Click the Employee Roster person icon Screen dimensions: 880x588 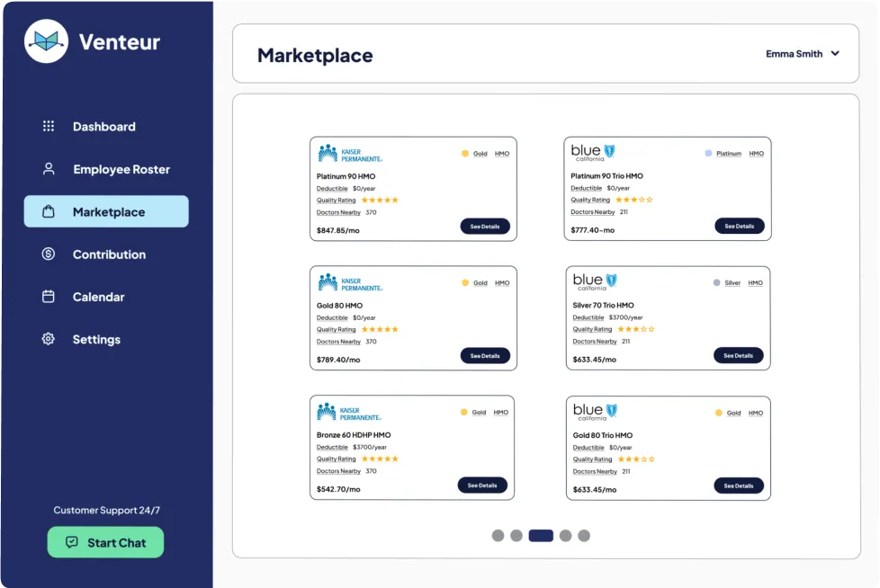48,168
